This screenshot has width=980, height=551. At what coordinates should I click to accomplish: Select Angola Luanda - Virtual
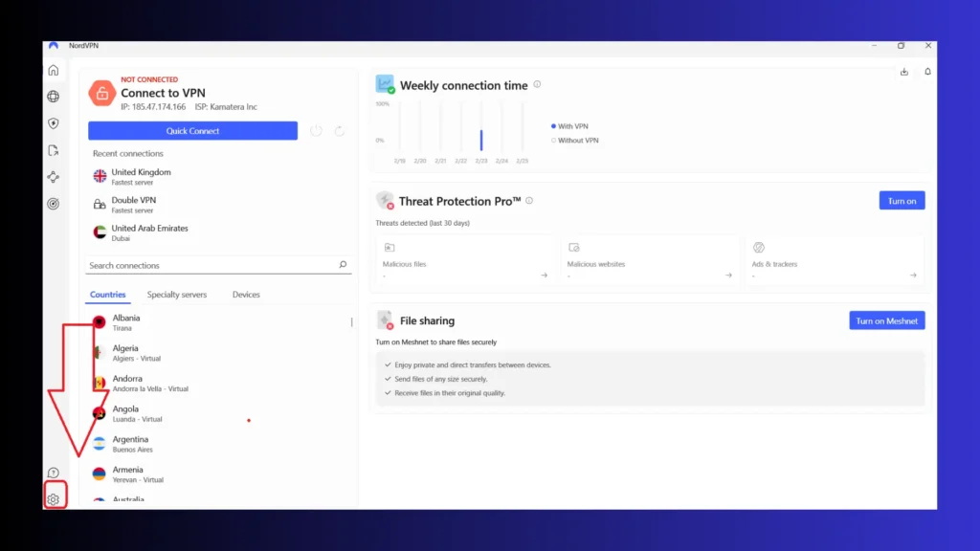click(x=219, y=413)
